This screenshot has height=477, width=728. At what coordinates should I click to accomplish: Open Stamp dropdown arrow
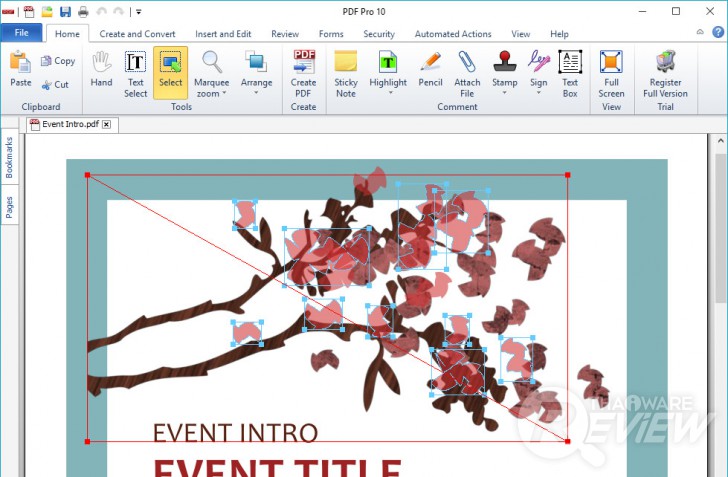tap(505, 93)
